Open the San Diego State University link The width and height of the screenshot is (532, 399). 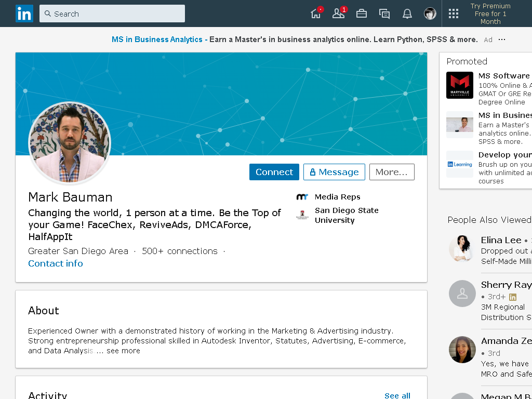point(347,215)
